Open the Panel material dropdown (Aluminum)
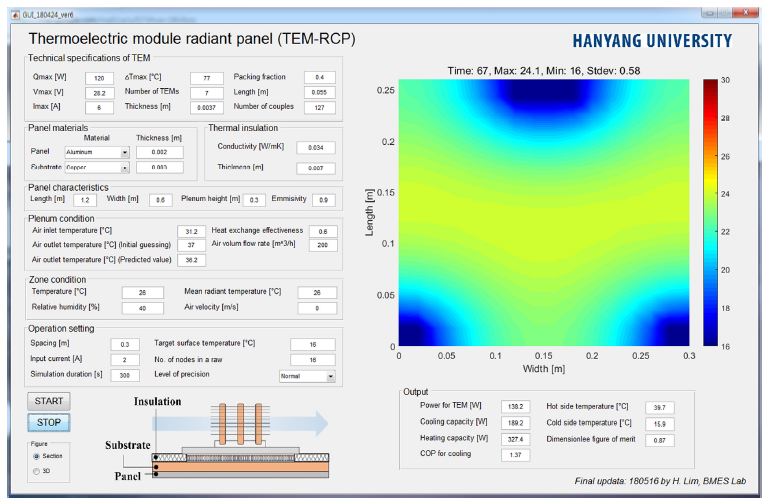 (125, 152)
